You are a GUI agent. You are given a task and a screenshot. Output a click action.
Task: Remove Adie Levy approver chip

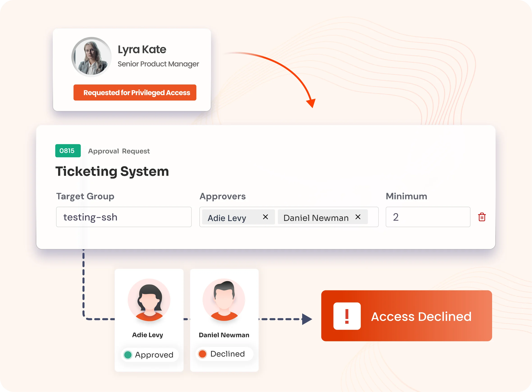point(265,217)
